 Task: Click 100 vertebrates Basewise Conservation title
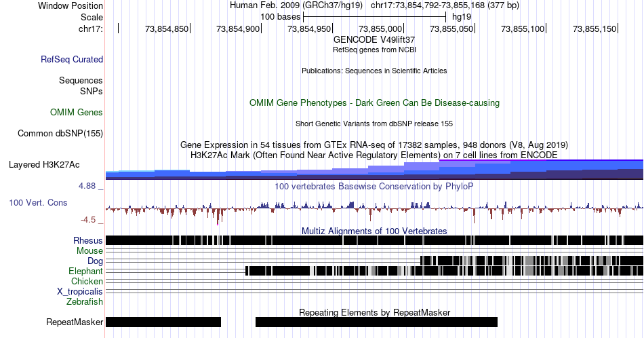[x=374, y=186]
